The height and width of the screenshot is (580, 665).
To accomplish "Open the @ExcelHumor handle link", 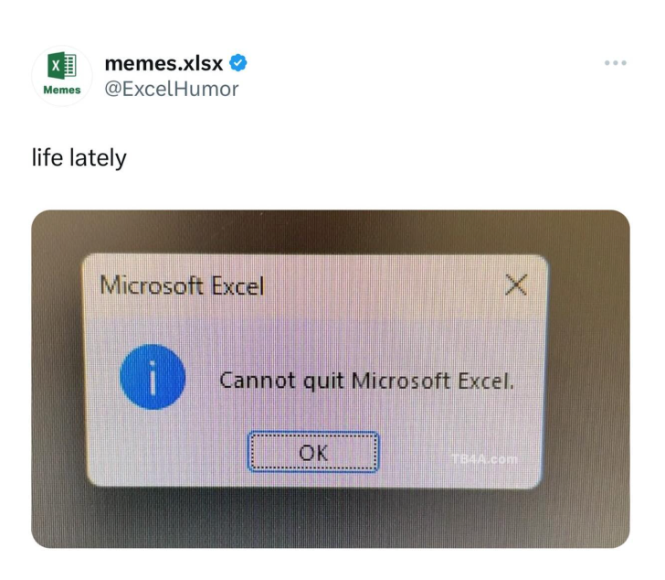I will [x=171, y=89].
